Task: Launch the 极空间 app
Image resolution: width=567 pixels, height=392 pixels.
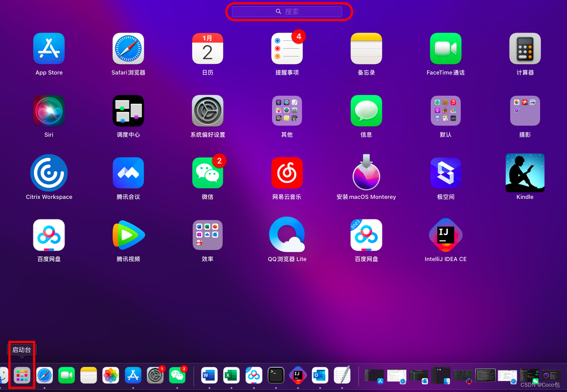Action: click(x=446, y=173)
